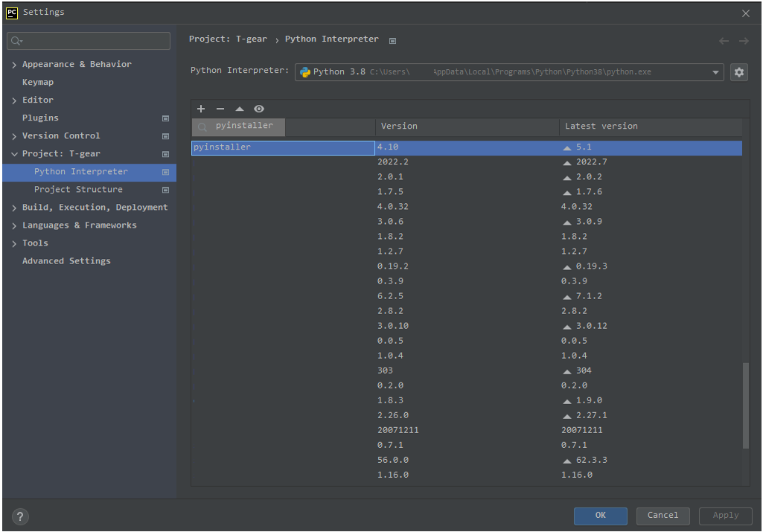Click the help question mark button
Image resolution: width=763 pixels, height=532 pixels.
[20, 516]
